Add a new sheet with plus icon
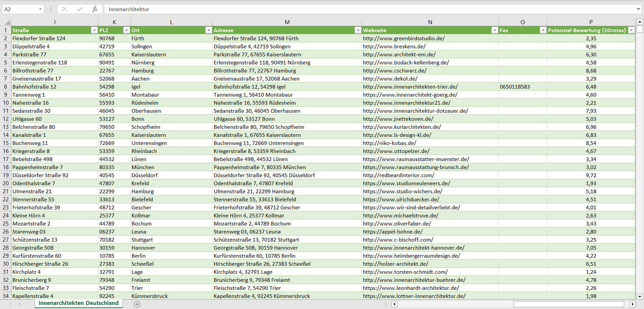The height and width of the screenshot is (309, 644). 137,304
